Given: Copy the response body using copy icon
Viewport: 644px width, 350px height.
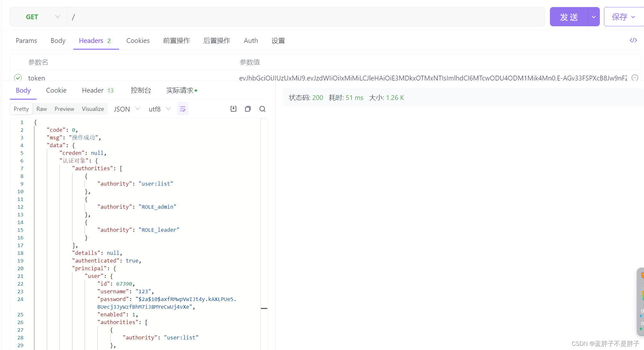Looking at the screenshot, I should pyautogui.click(x=248, y=109).
